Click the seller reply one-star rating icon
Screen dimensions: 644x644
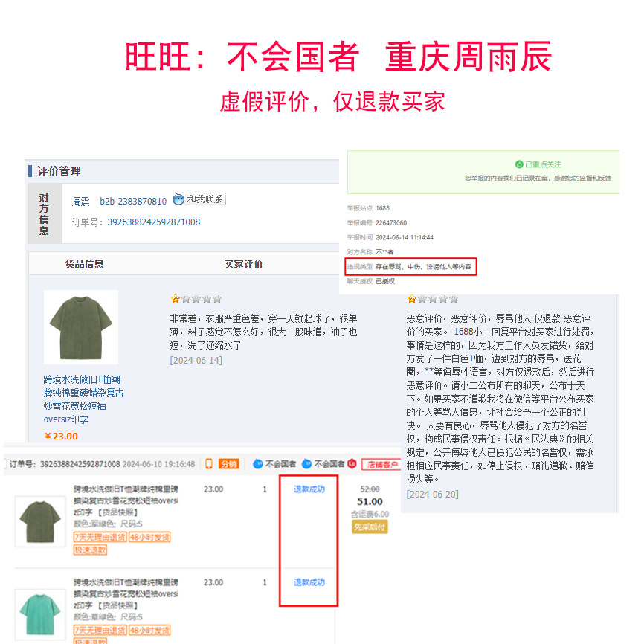click(x=411, y=299)
